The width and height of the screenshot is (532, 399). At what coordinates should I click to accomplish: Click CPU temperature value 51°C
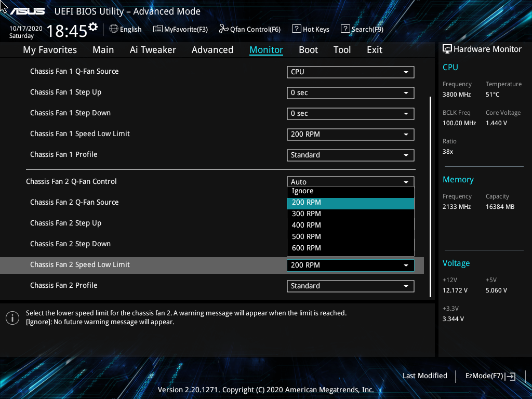493,95
